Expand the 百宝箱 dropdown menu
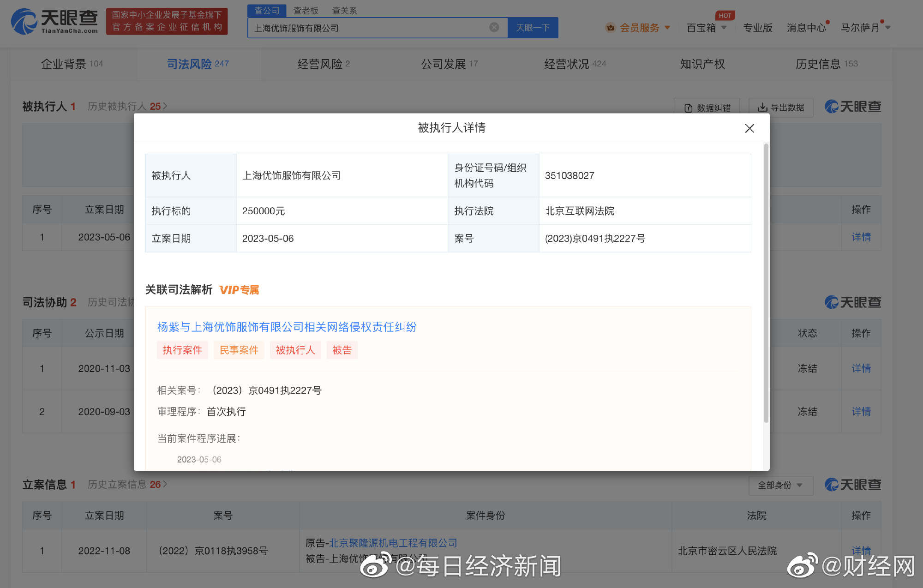This screenshot has width=923, height=588. point(724,28)
